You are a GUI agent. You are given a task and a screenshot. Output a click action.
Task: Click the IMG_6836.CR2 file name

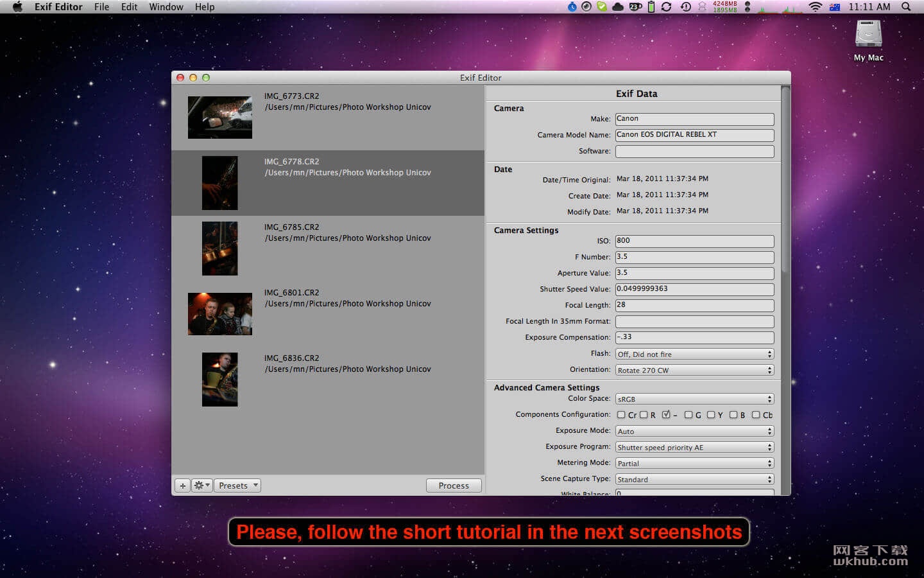click(291, 358)
